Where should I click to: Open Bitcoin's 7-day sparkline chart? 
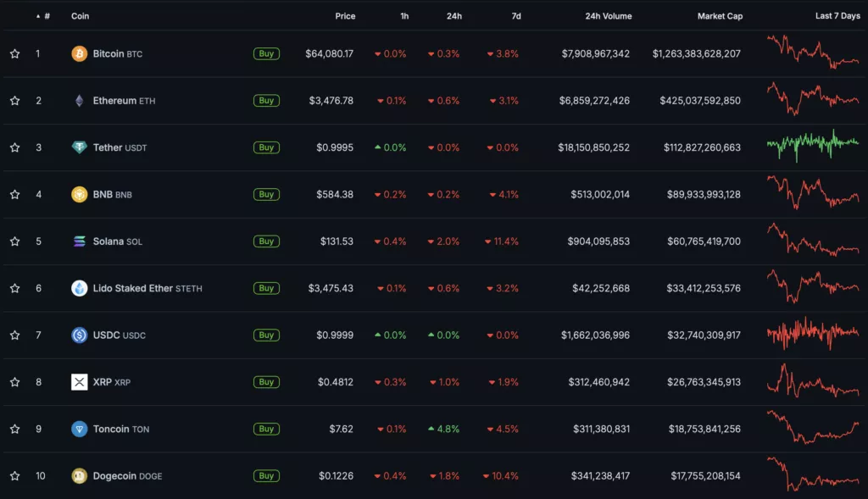(x=813, y=52)
